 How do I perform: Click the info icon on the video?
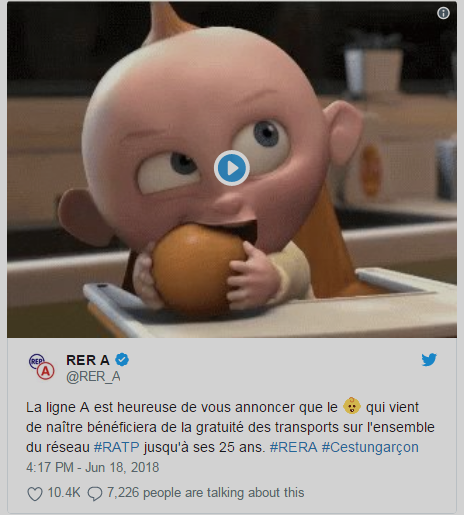pos(443,13)
